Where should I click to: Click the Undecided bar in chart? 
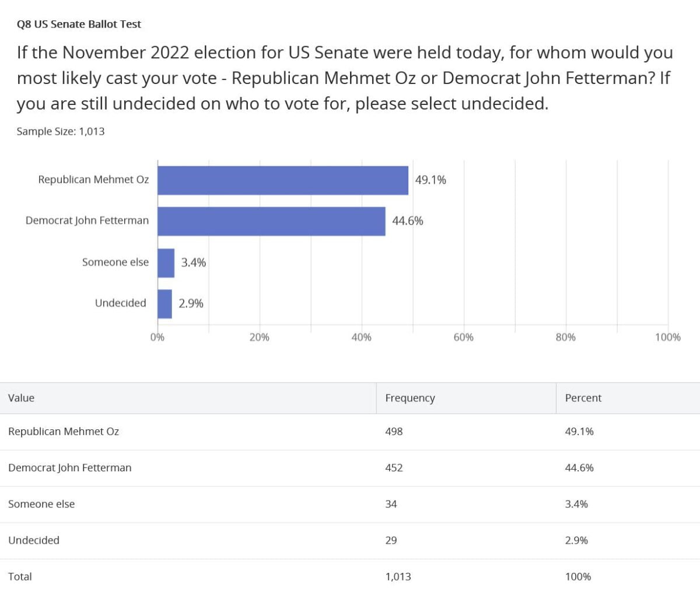[164, 303]
